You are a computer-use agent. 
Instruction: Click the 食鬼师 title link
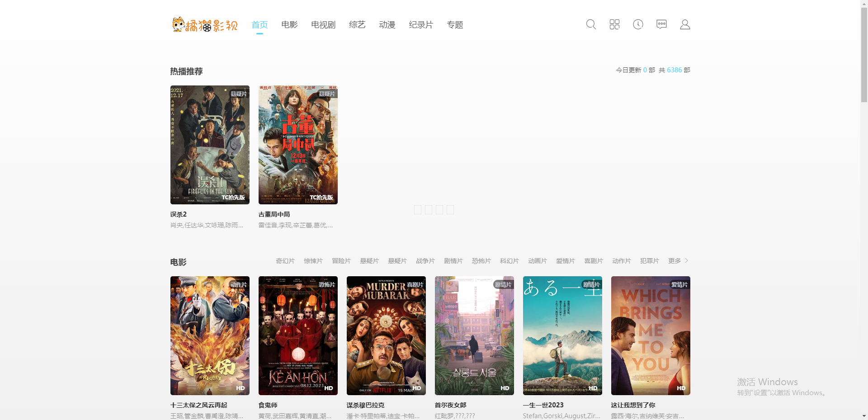[x=268, y=405]
